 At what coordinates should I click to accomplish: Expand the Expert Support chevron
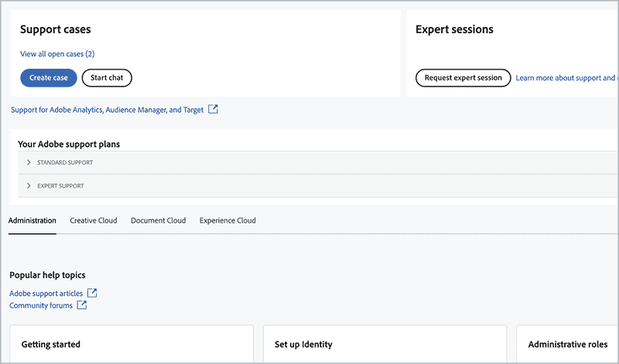[x=29, y=185]
